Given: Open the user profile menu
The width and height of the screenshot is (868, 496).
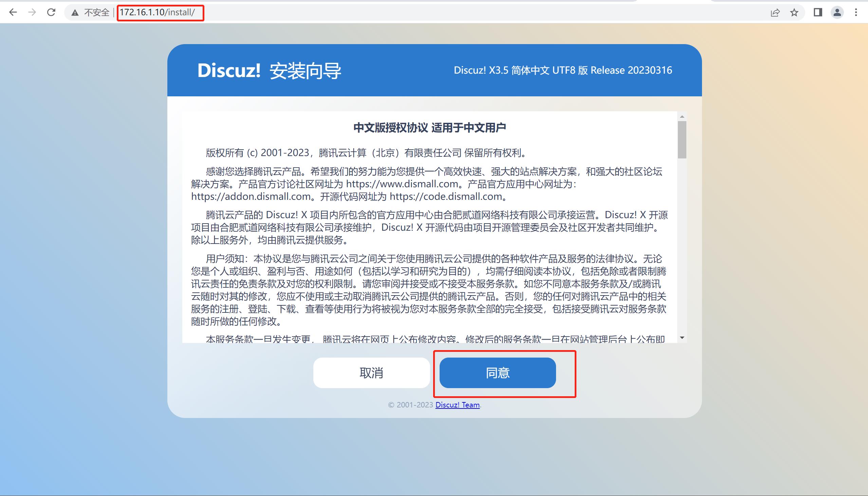Looking at the screenshot, I should click(837, 13).
